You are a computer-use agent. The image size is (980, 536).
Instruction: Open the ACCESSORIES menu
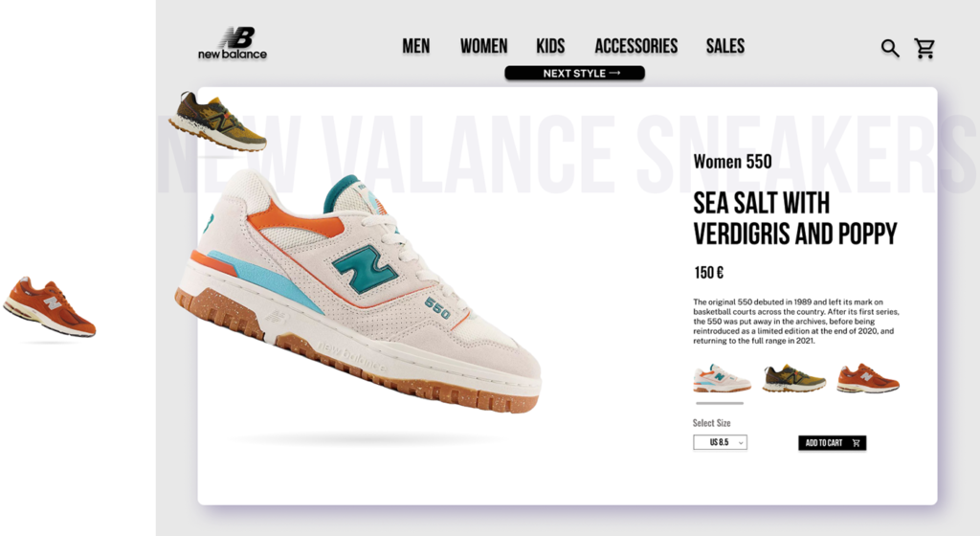pyautogui.click(x=635, y=46)
